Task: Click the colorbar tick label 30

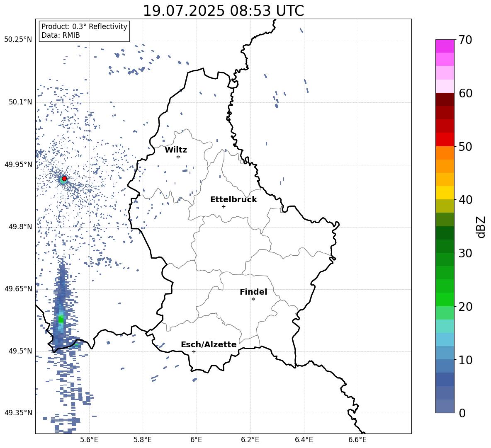Action: click(465, 253)
